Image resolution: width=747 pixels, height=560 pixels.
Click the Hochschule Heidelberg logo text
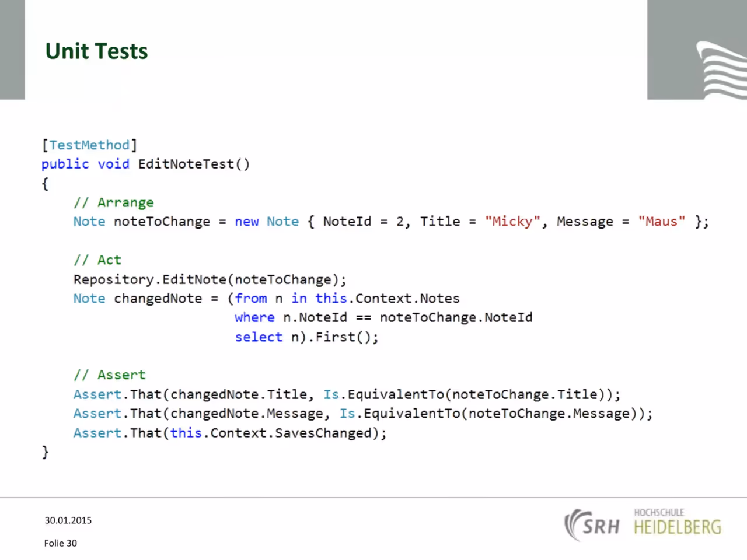click(678, 522)
